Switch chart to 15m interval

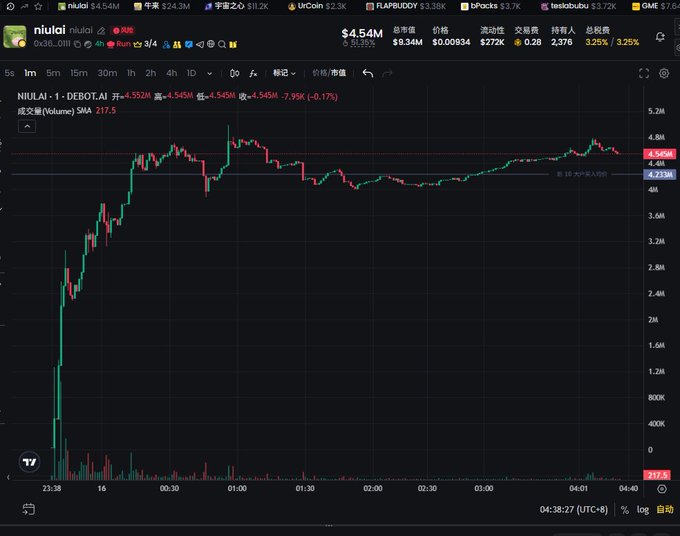click(79, 73)
